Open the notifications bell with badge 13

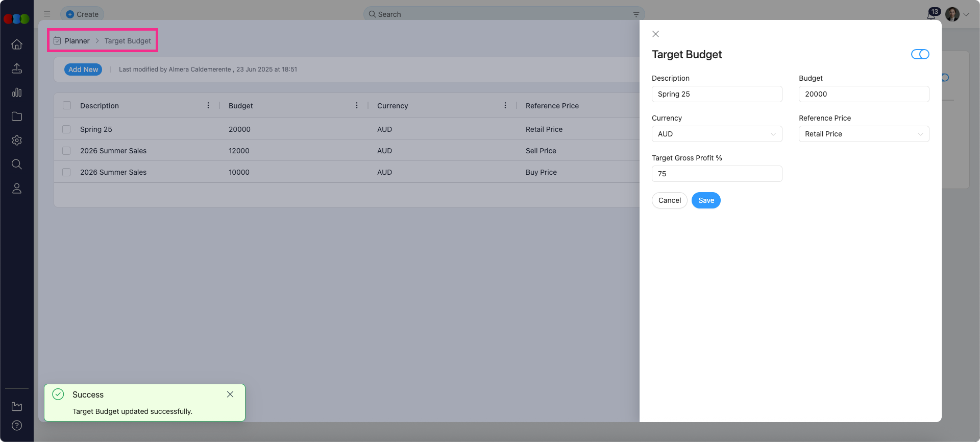(932, 14)
